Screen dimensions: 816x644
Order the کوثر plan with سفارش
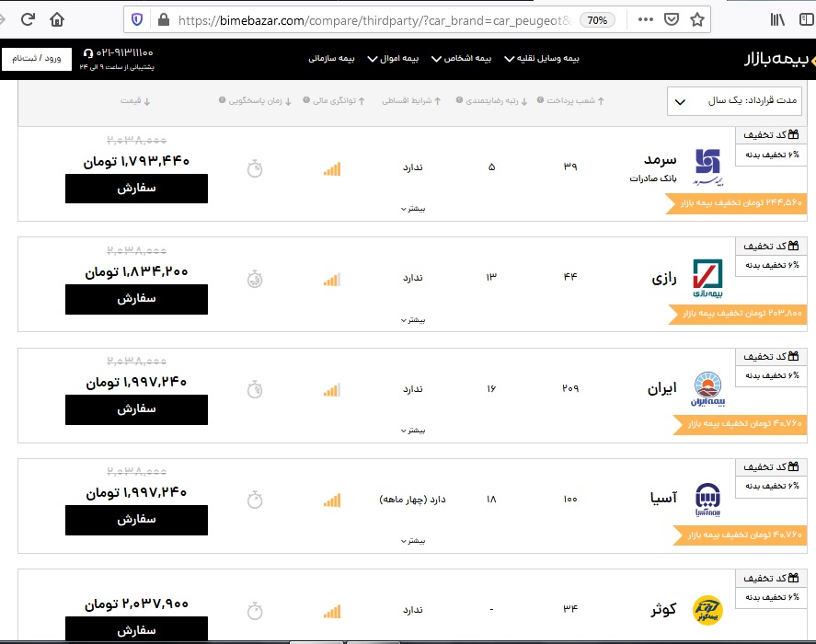pyautogui.click(x=136, y=629)
